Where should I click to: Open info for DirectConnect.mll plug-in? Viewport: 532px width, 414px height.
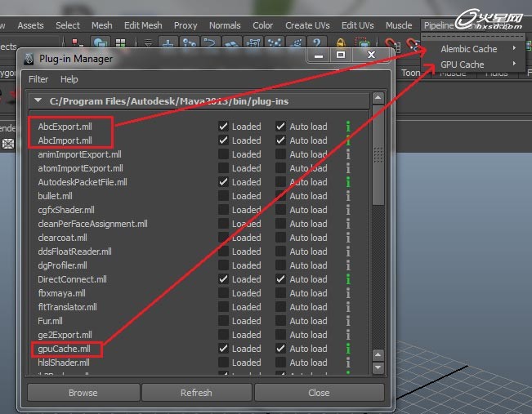click(x=348, y=279)
